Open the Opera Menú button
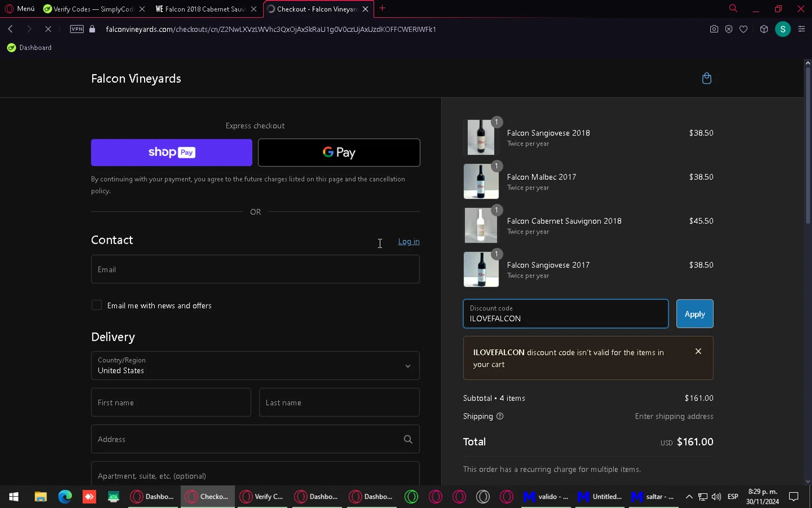 pos(19,9)
